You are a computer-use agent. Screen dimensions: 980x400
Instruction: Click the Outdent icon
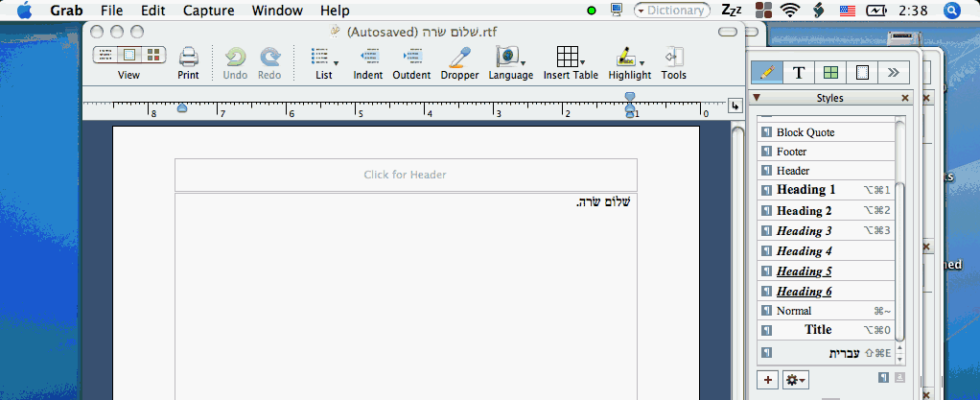[412, 57]
